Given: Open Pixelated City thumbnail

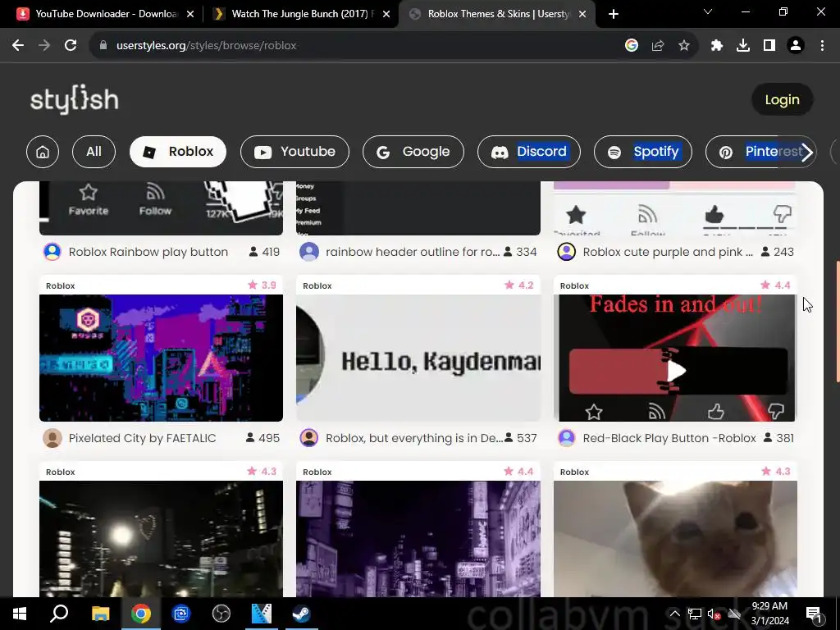Looking at the screenshot, I should (x=161, y=358).
